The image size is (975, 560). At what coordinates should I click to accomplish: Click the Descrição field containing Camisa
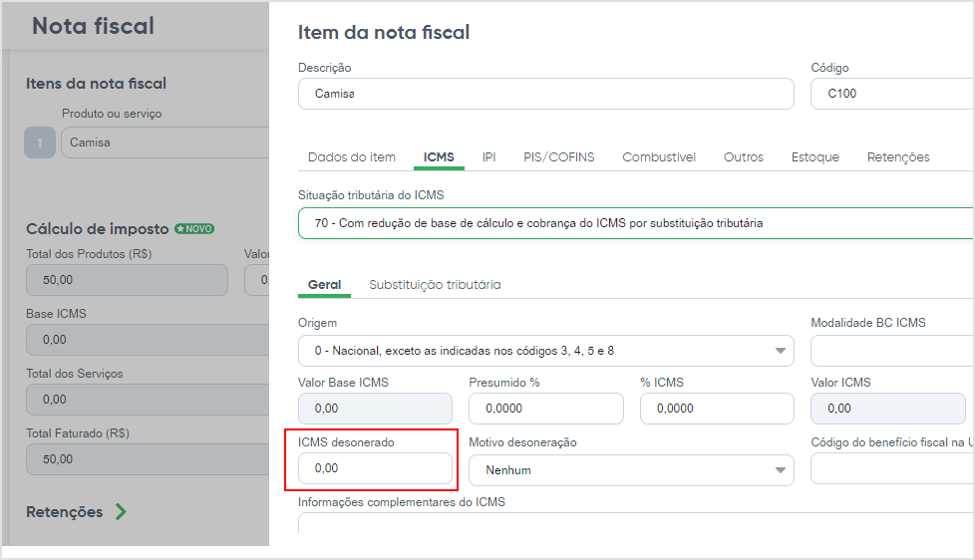[x=546, y=94]
